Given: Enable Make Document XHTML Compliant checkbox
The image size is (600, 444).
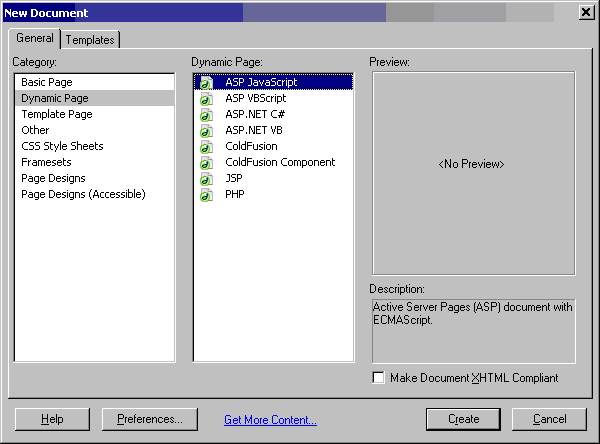Looking at the screenshot, I should pyautogui.click(x=378, y=378).
